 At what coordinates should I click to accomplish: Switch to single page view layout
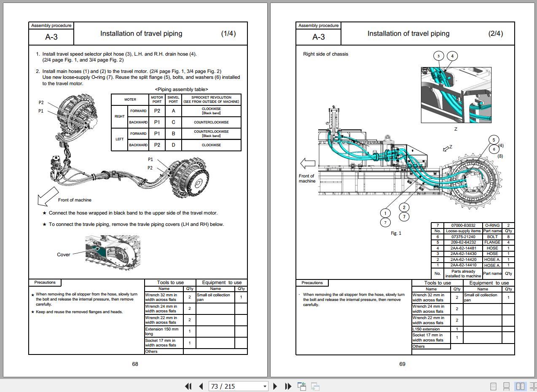coord(493,386)
